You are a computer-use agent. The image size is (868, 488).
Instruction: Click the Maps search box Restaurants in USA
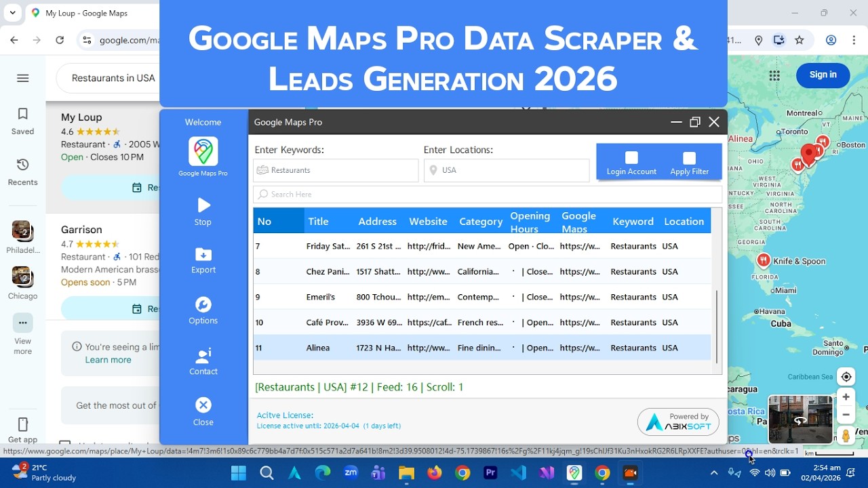113,78
